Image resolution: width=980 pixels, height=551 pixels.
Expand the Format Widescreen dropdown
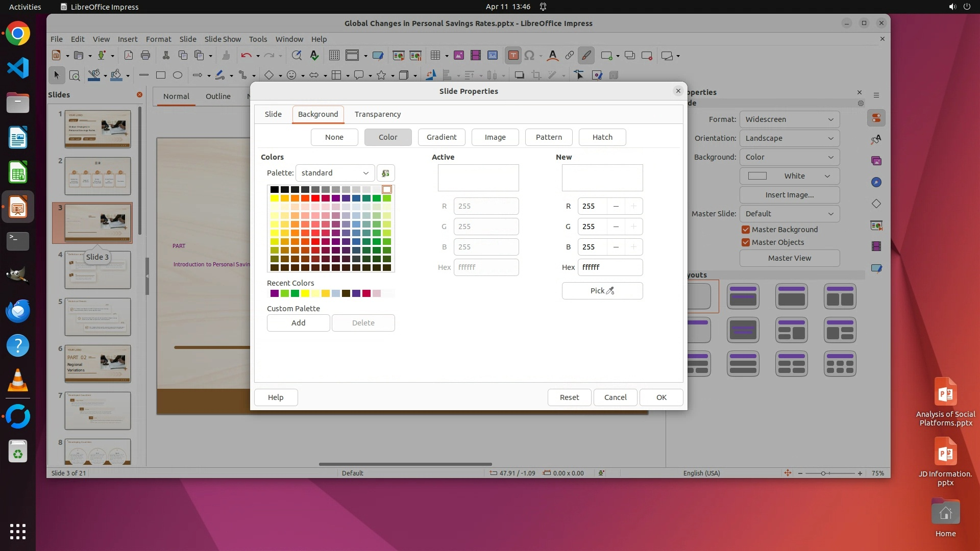point(789,119)
